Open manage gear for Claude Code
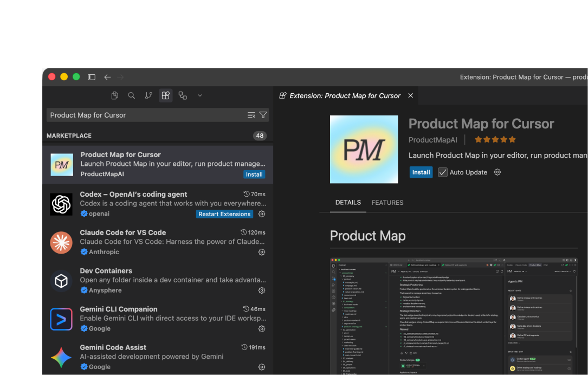588x375 pixels. tap(262, 253)
